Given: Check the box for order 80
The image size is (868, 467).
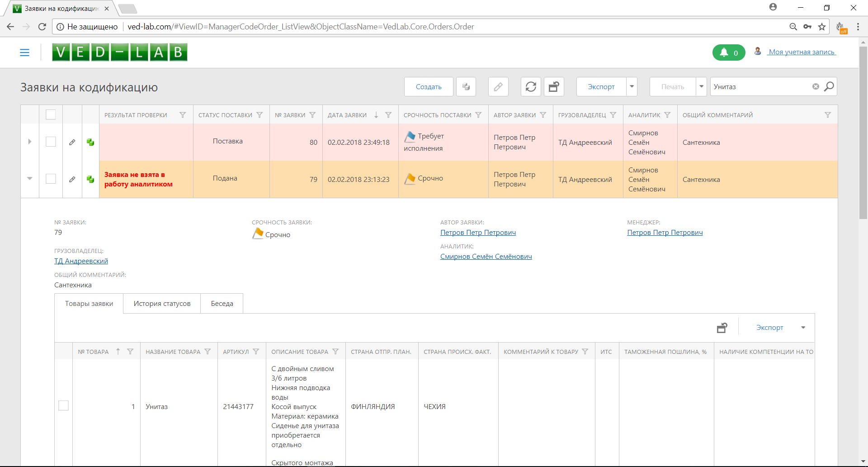Looking at the screenshot, I should [x=51, y=142].
